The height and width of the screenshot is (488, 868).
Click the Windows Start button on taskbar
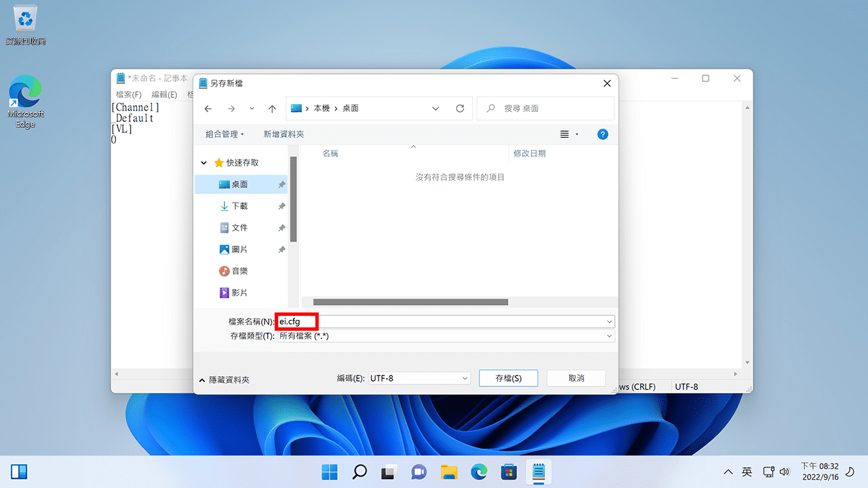click(330, 472)
